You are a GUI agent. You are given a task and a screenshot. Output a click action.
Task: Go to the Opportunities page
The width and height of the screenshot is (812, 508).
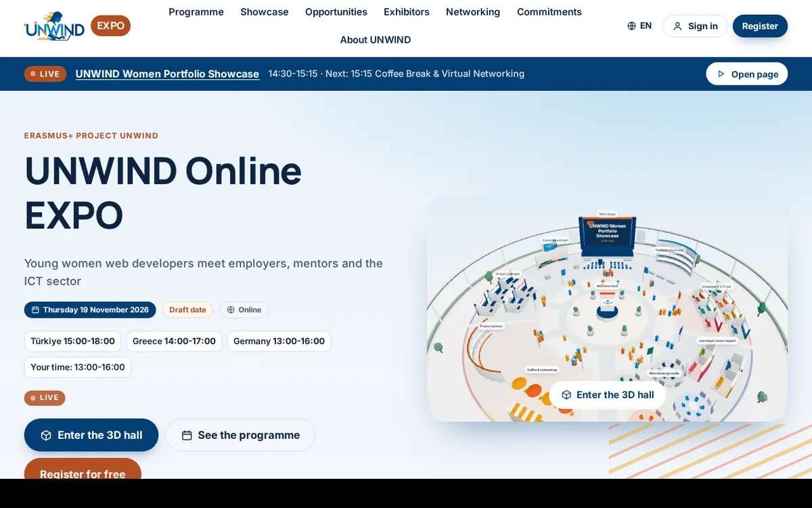click(x=336, y=12)
